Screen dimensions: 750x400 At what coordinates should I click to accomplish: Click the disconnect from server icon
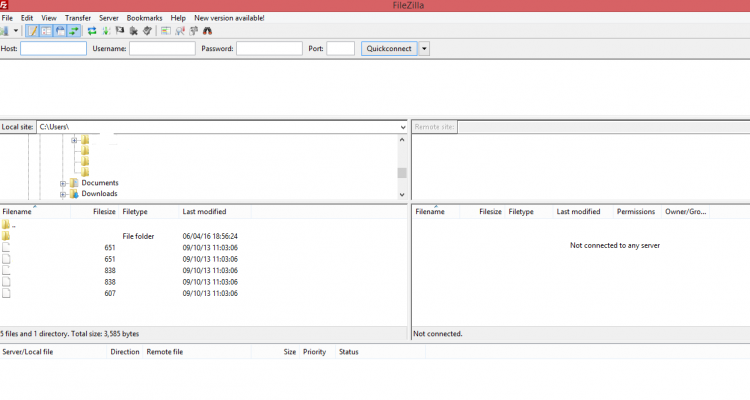134,31
